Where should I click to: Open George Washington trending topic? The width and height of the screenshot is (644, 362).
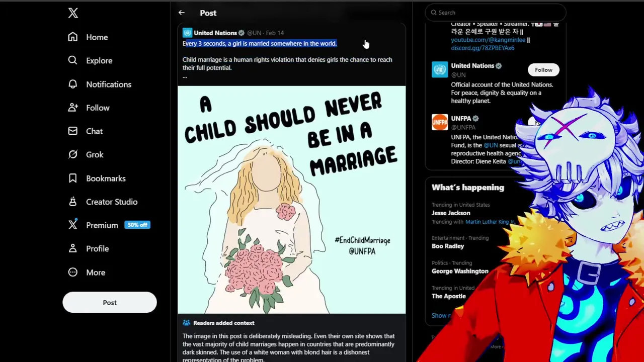(x=460, y=271)
